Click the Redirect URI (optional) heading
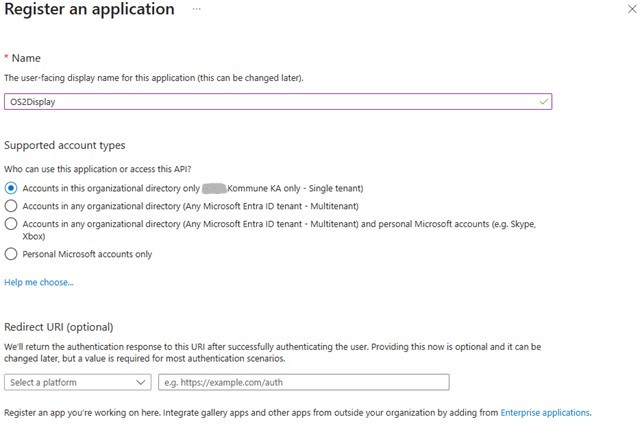642x426 pixels. pyautogui.click(x=58, y=327)
